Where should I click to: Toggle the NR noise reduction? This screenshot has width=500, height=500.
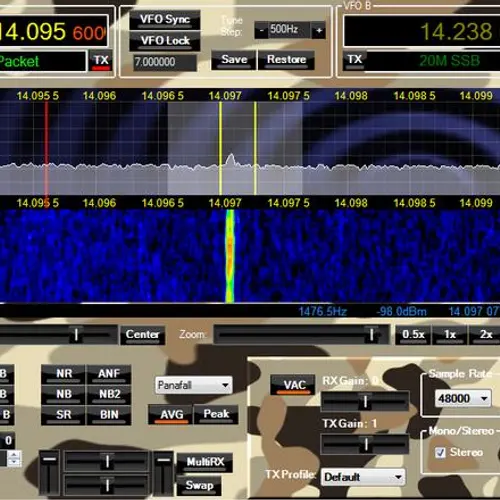63,374
